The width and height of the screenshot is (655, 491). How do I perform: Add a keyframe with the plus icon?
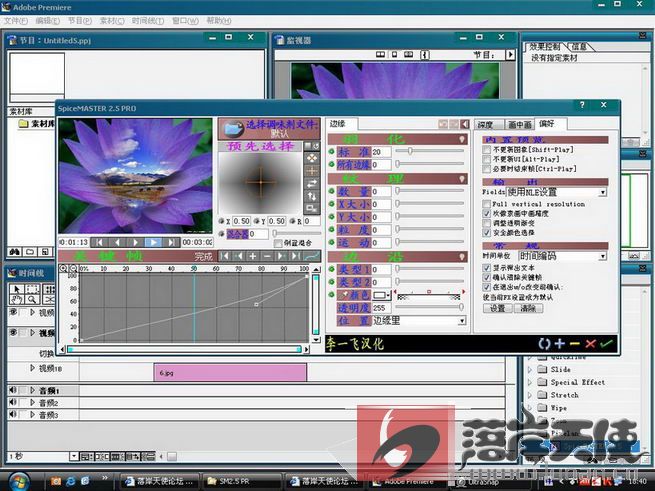(x=253, y=256)
